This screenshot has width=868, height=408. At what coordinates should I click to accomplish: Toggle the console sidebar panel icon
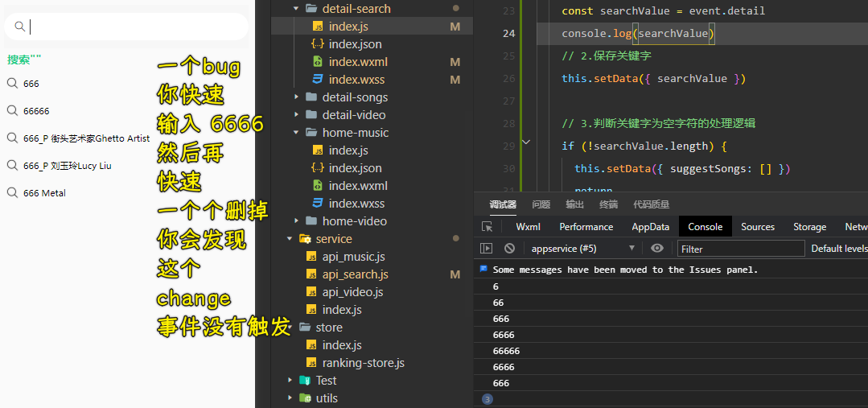(x=486, y=249)
